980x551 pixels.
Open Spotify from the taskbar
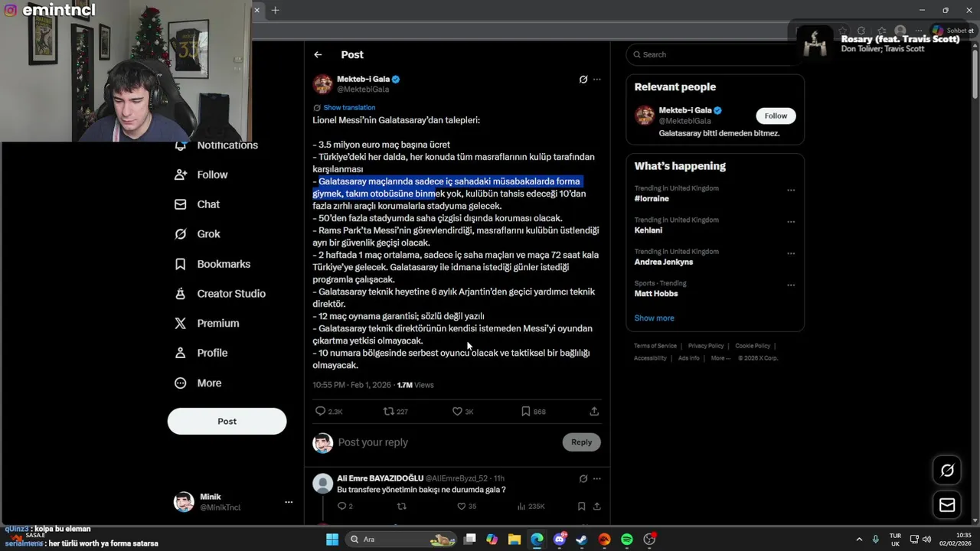(627, 540)
